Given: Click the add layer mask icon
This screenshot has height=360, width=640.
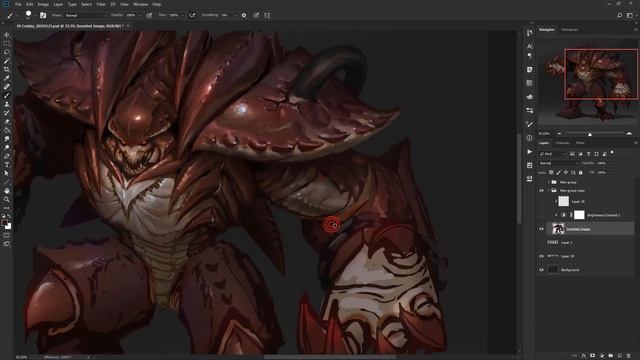Looking at the screenshot, I should (593, 356).
